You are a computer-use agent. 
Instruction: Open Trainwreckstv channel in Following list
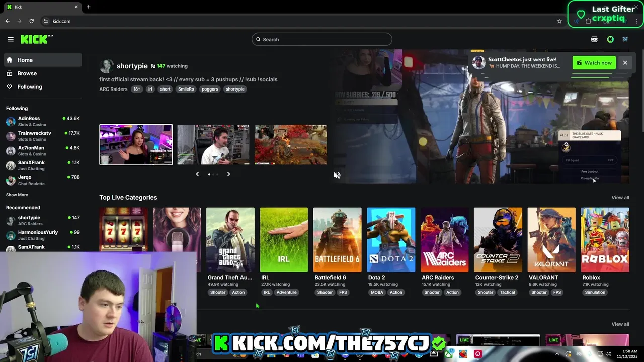43,136
